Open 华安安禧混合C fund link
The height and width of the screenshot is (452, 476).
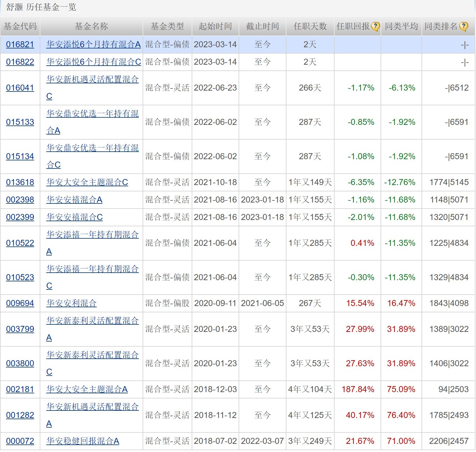pyautogui.click(x=75, y=217)
